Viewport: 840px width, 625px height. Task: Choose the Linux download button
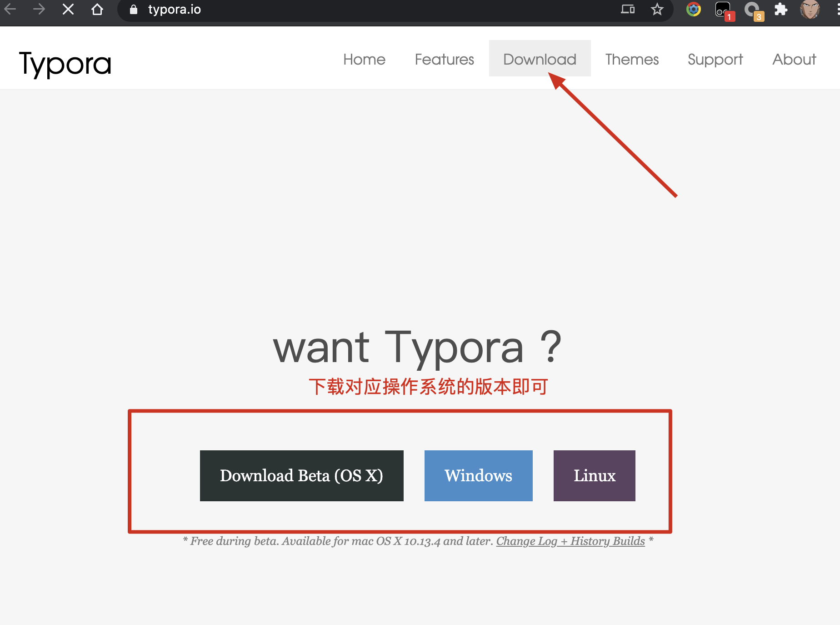tap(595, 476)
